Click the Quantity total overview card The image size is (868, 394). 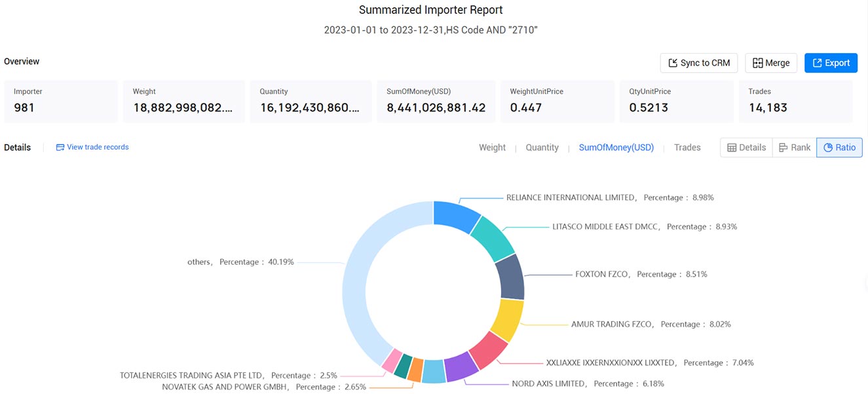pos(311,102)
